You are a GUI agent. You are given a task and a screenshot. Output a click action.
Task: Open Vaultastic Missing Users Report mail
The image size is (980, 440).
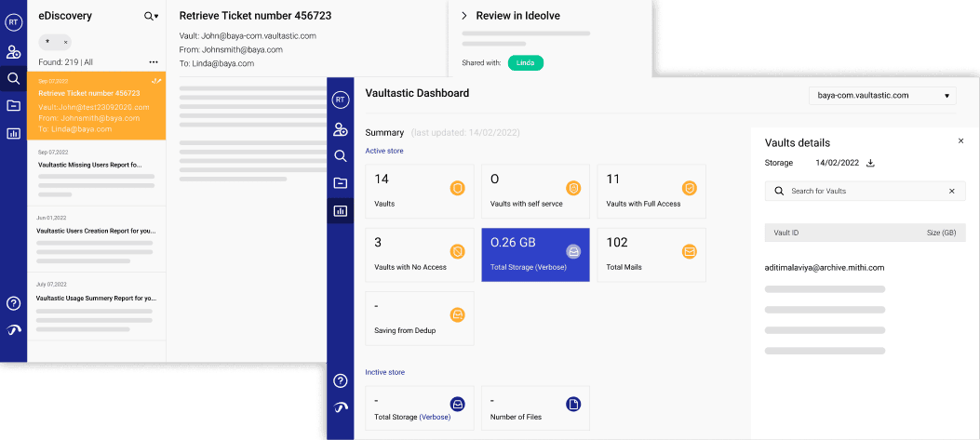[x=96, y=171]
